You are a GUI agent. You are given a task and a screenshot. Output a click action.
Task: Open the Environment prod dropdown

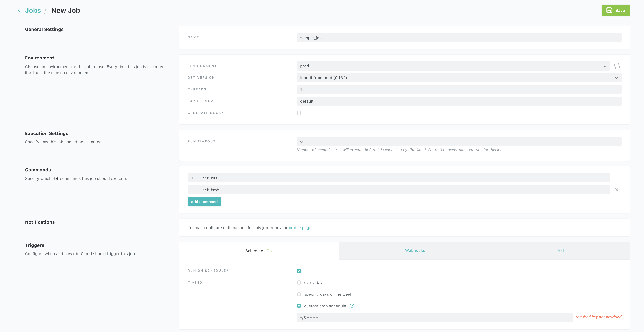(x=453, y=66)
